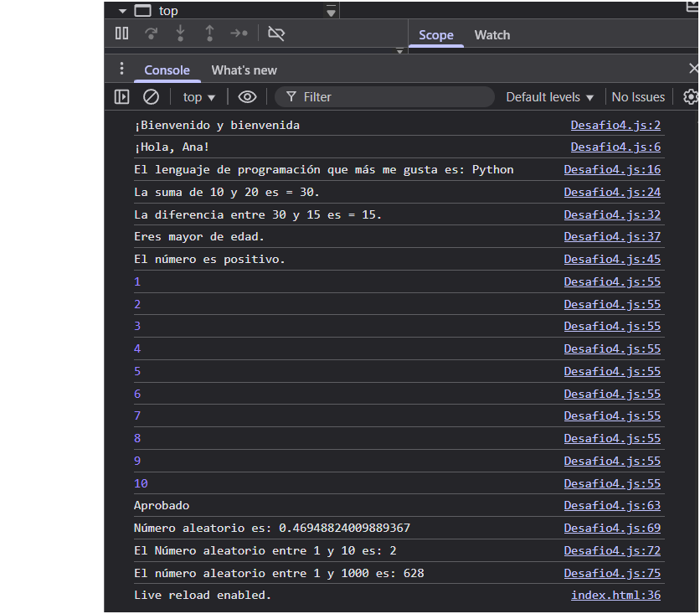Select the Python favorite language message

coord(324,170)
